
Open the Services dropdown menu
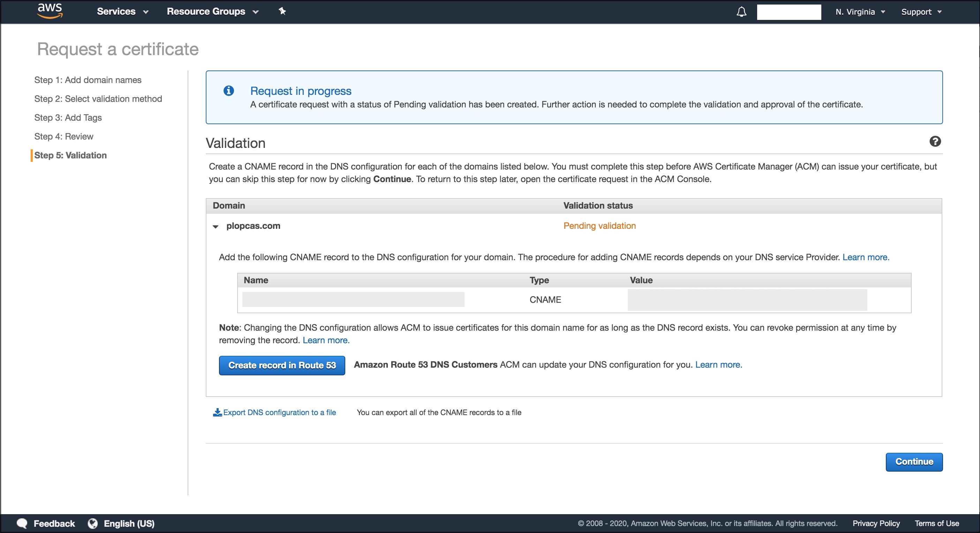122,12
